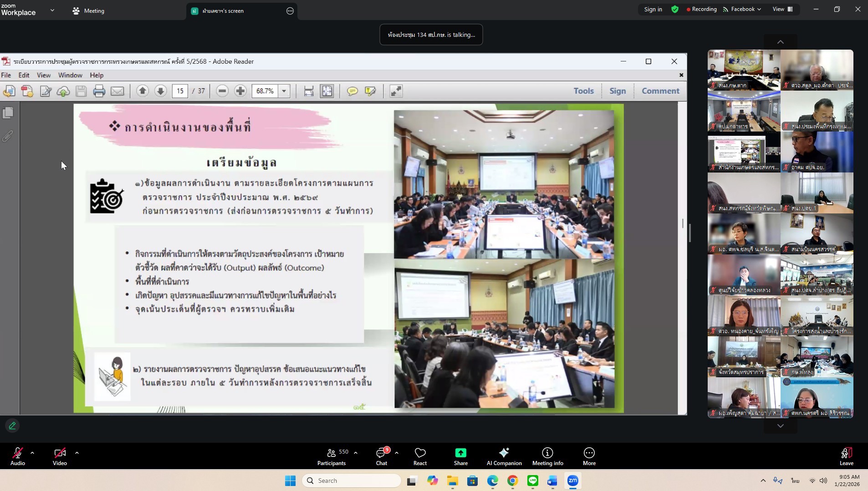This screenshot has width=868, height=491.
Task: Expand the Participants options chevron
Action: click(x=356, y=453)
